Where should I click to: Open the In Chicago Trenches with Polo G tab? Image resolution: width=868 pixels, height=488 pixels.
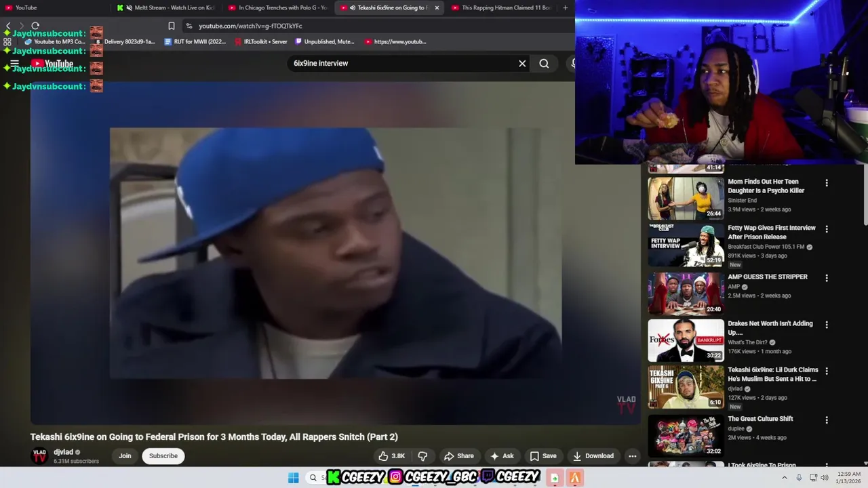pos(278,7)
